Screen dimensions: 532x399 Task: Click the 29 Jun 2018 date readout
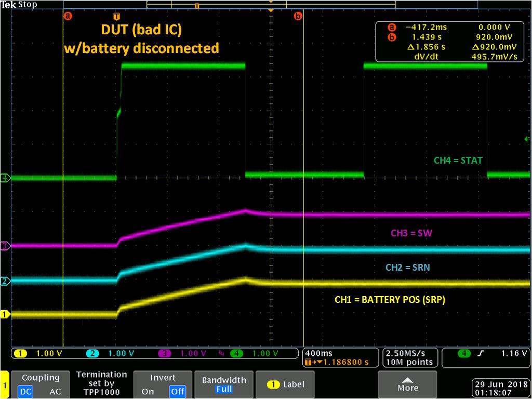click(x=500, y=384)
